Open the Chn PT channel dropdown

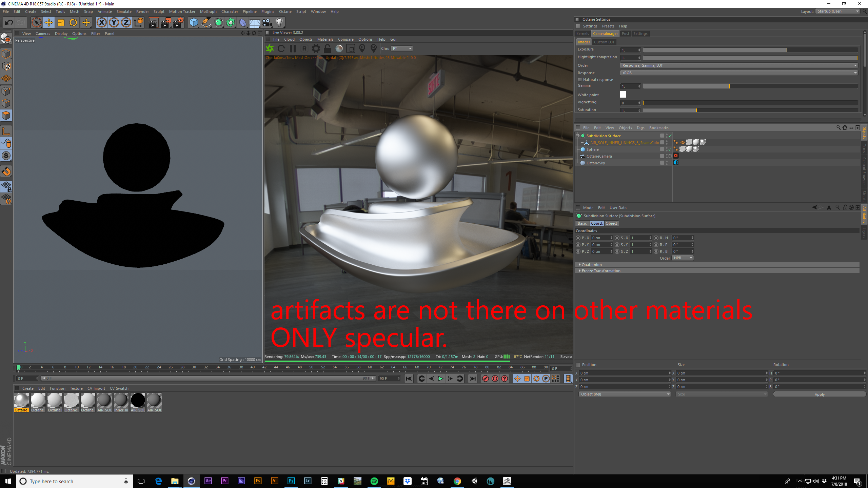click(401, 48)
